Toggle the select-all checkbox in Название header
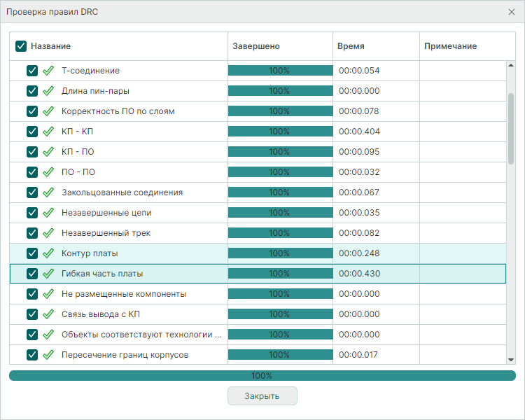 [21, 46]
